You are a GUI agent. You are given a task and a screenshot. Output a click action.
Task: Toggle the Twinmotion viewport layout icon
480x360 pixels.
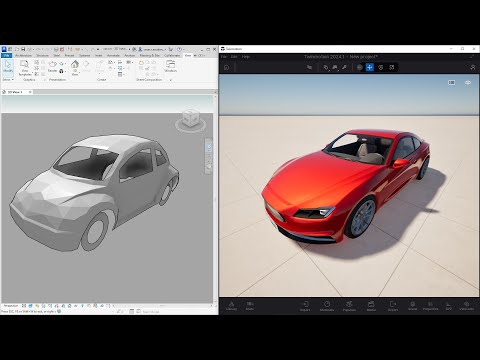click(x=451, y=82)
